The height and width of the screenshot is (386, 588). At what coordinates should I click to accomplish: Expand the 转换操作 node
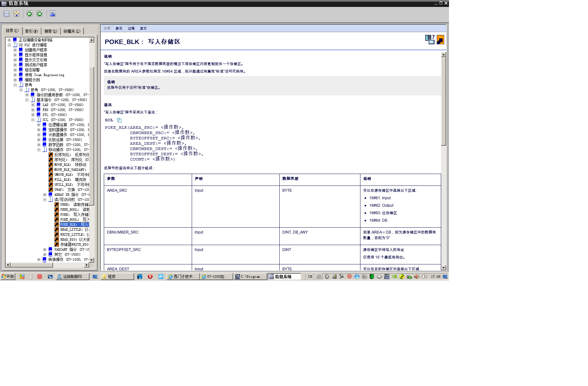point(39,259)
